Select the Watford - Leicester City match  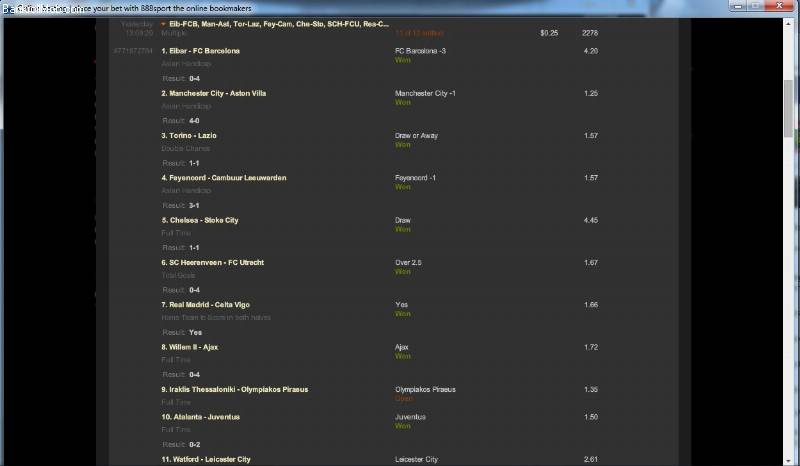point(206,459)
